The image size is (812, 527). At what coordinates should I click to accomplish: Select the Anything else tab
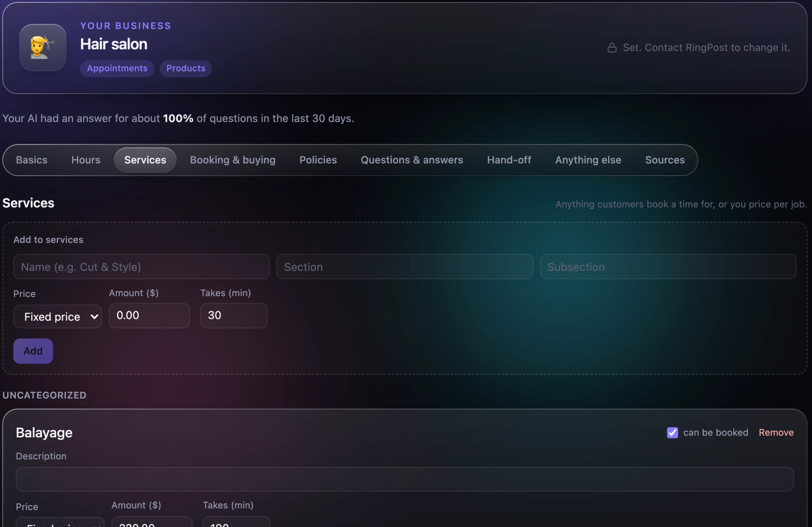click(588, 160)
